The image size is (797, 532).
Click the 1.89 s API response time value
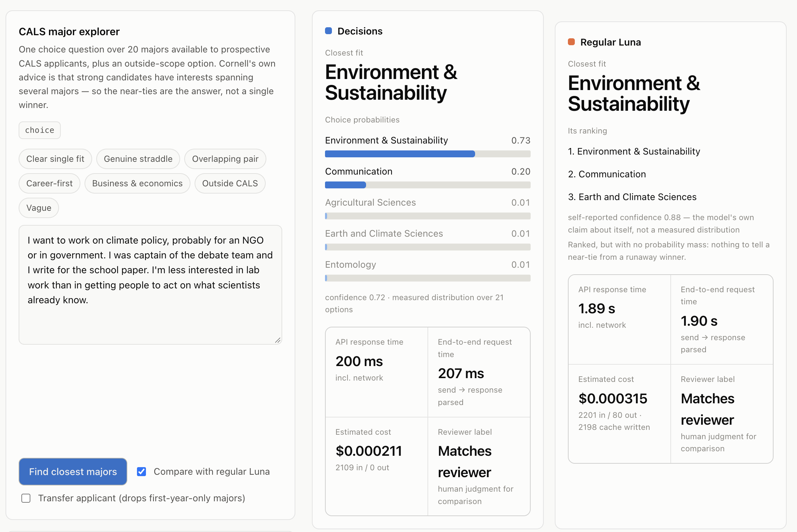[x=597, y=308]
